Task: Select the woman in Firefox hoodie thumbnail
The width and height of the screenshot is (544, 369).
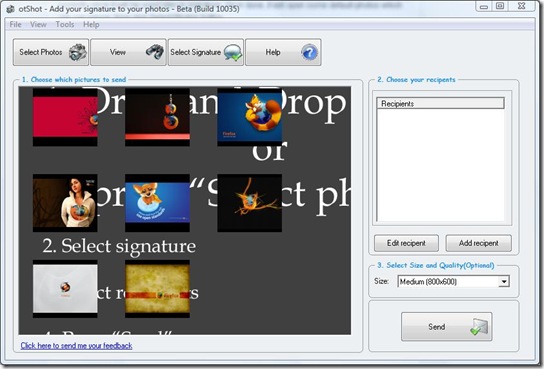Action: (x=65, y=203)
